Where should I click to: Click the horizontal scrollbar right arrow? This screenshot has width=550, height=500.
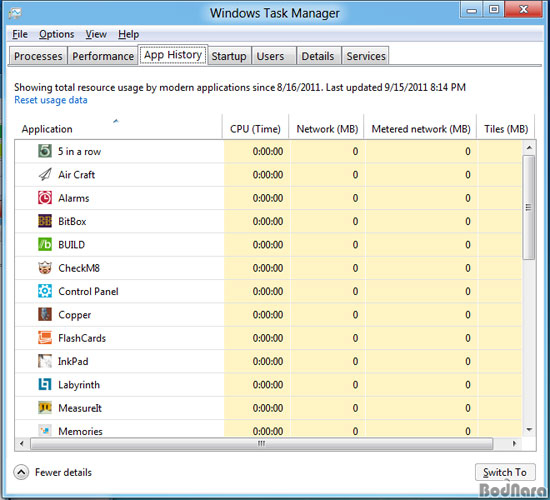514,444
